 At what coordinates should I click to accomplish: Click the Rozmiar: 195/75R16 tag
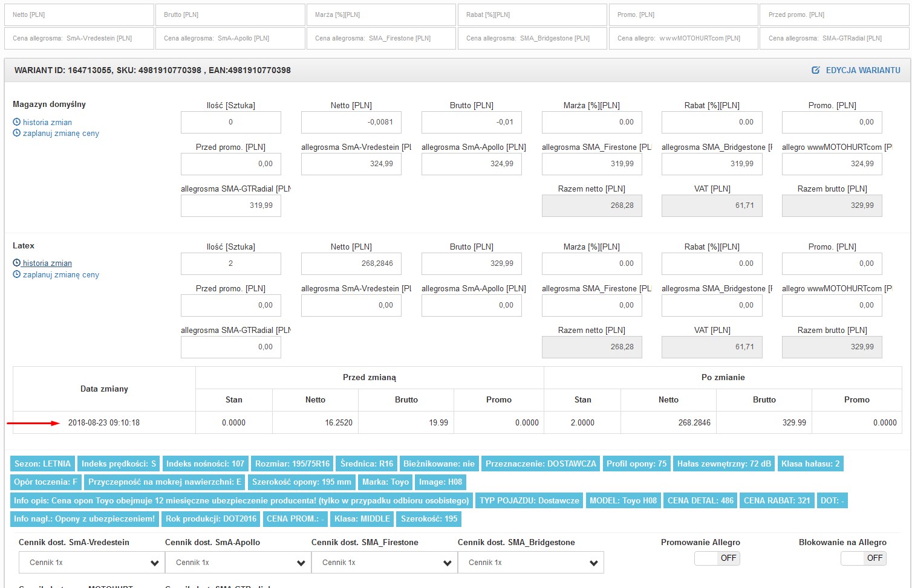[x=292, y=464]
